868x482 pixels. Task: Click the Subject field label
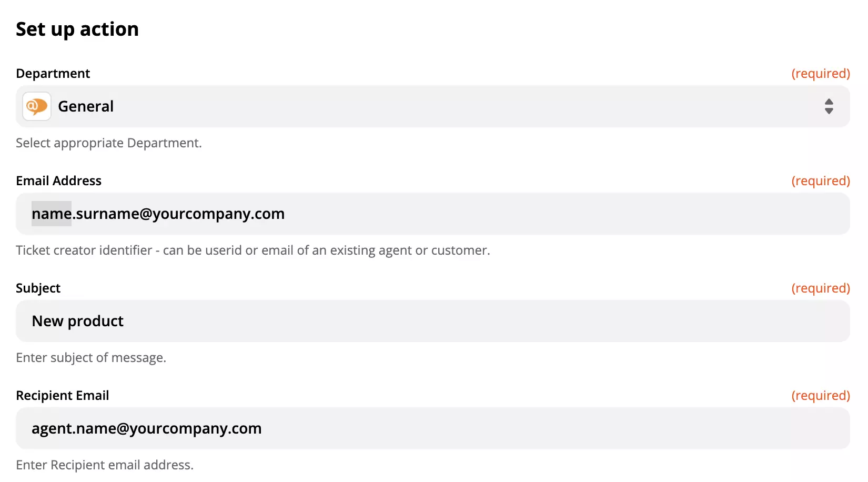(x=38, y=288)
